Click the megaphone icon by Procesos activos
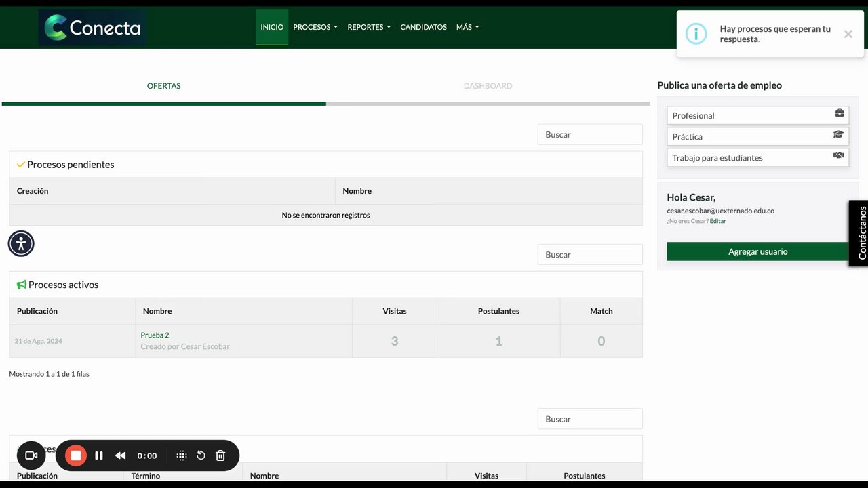The image size is (868, 488). (x=22, y=285)
